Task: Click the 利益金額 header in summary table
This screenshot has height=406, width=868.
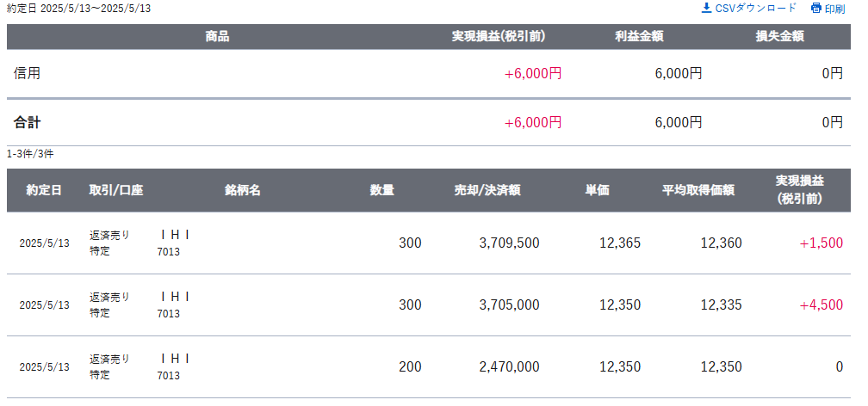Action: 639,37
